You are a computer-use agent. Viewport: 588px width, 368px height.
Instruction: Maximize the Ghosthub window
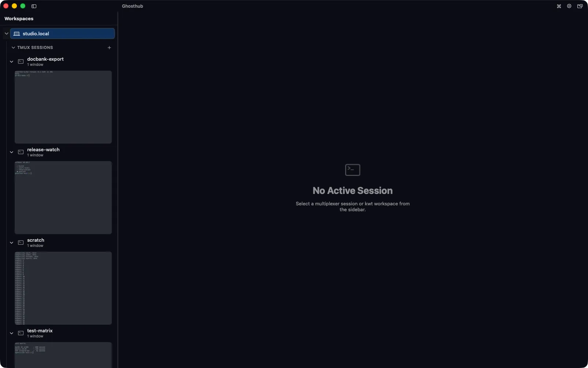[23, 6]
